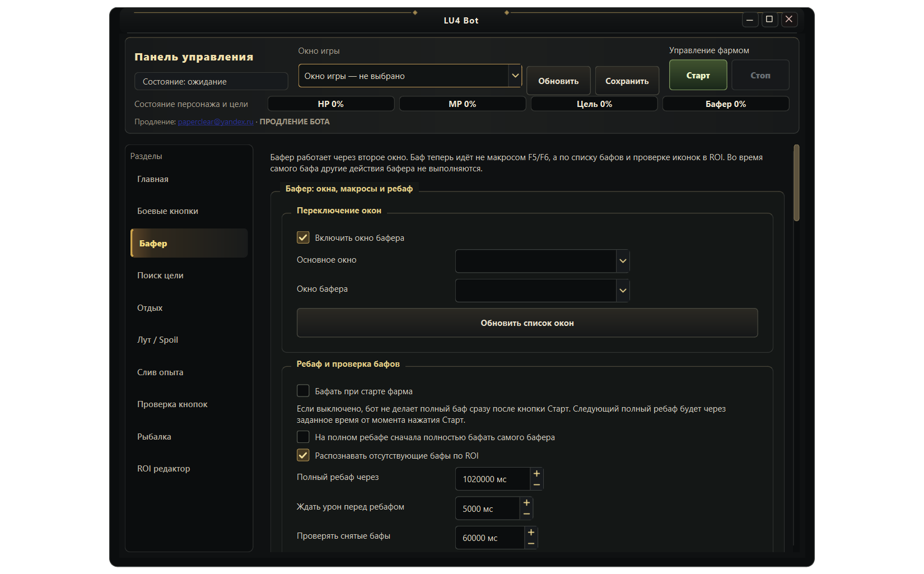
Task: Open the Отдых section
Action: point(189,308)
